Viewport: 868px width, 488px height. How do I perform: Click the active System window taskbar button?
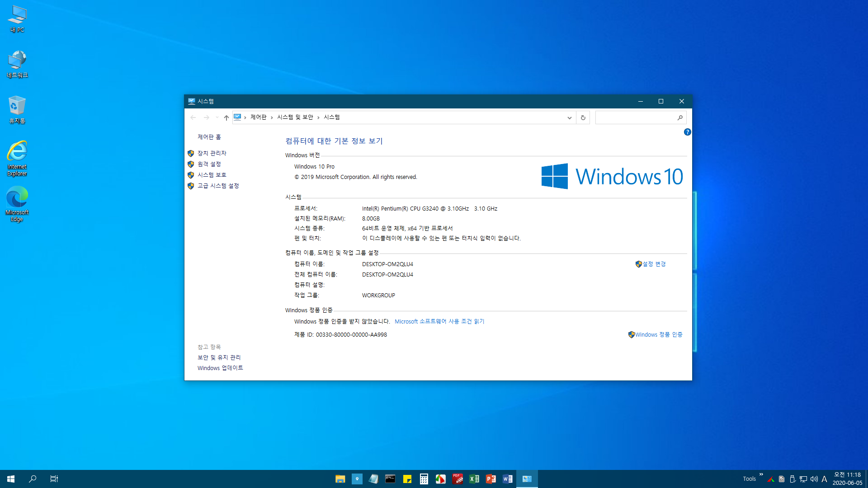527,479
